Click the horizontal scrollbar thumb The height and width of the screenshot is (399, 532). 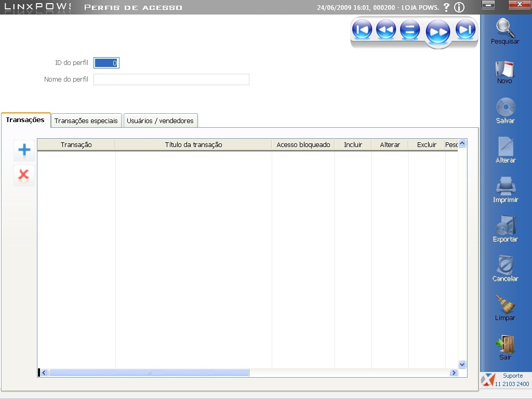click(149, 373)
